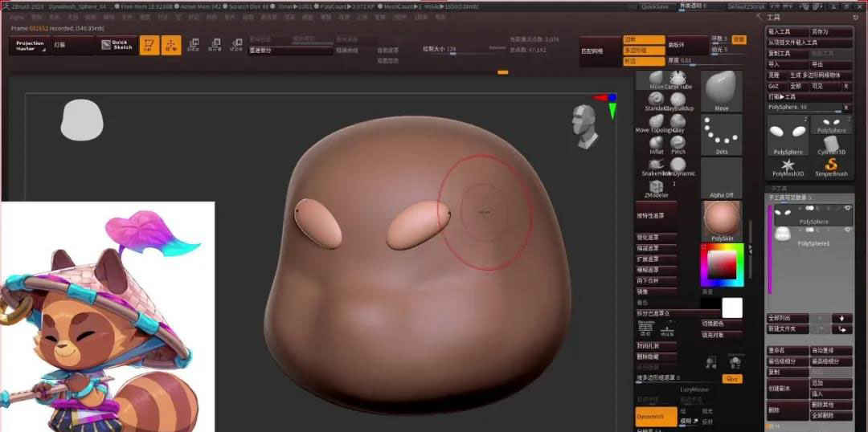Select the PolySphere1 subtool row
The image size is (868, 432).
pyautogui.click(x=813, y=237)
